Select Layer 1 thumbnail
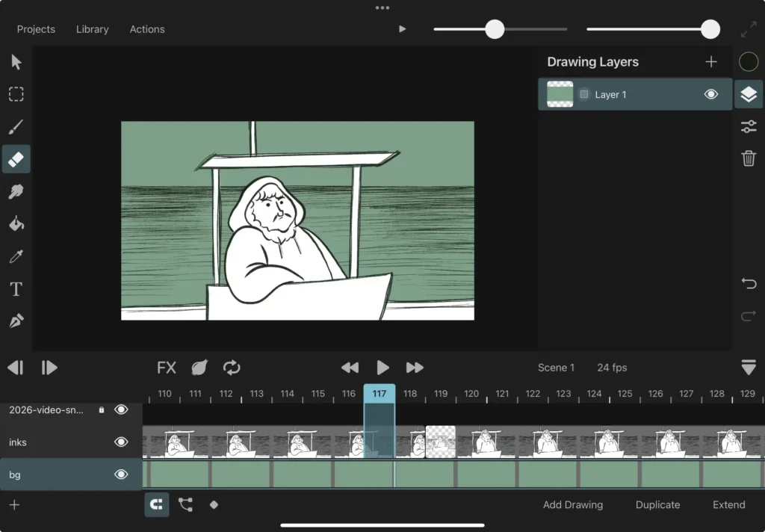 (x=560, y=94)
